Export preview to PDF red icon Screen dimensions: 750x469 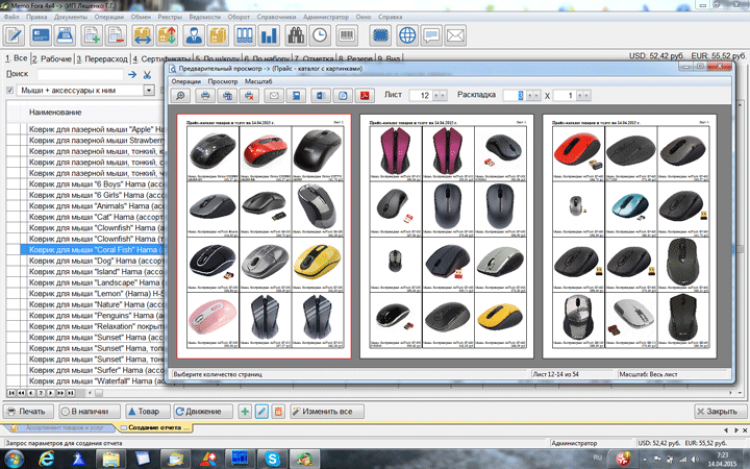click(365, 95)
